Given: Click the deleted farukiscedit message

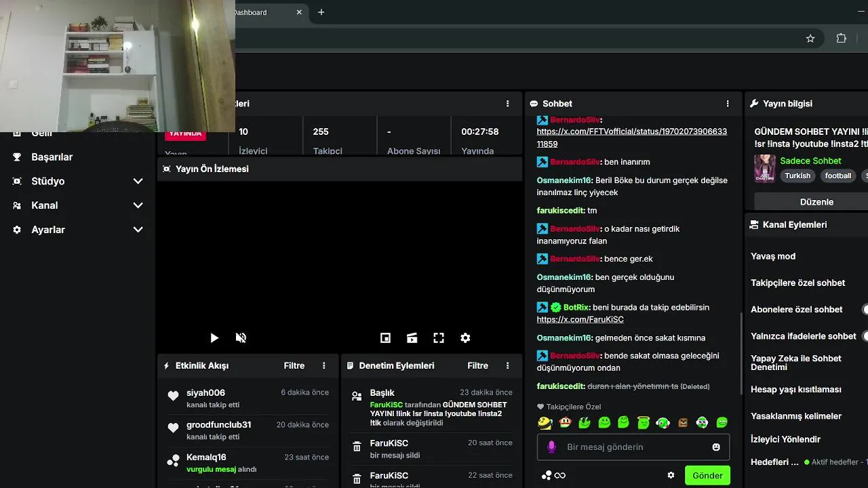Looking at the screenshot, I should pos(623,386).
